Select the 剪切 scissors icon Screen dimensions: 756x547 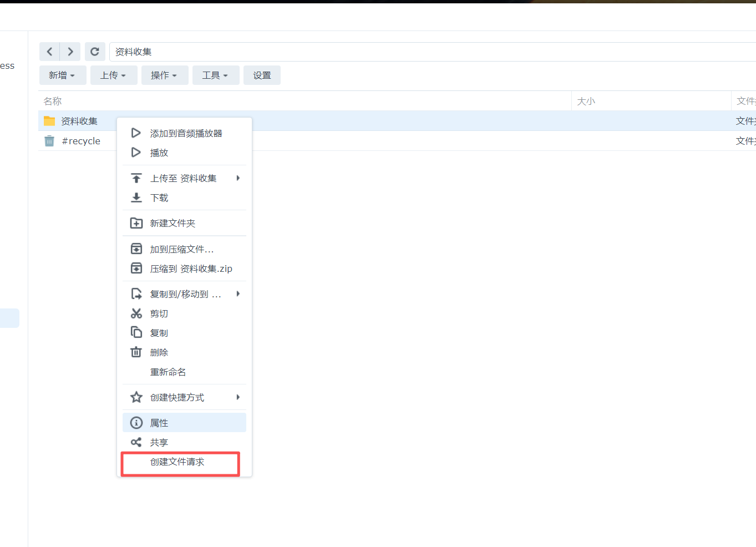click(136, 313)
